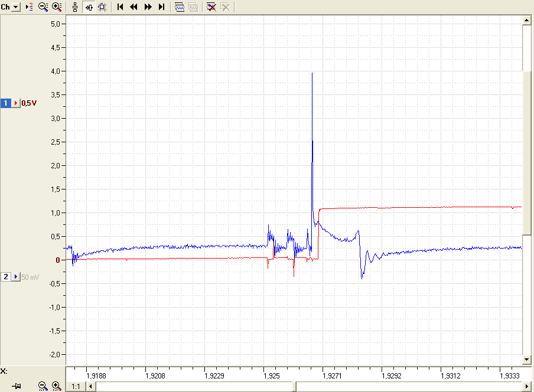Viewport: 534px width, 392px height.
Task: Select the vertical stack arrangement icon
Action: (75, 7)
